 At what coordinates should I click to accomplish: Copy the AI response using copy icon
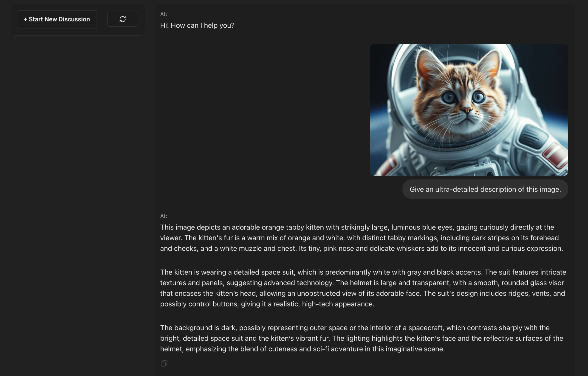click(164, 363)
